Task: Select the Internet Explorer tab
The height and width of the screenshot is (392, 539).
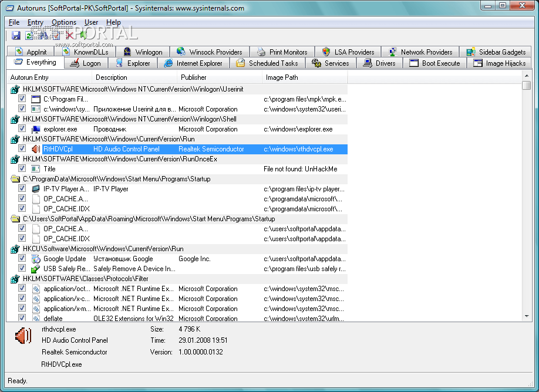Action: (x=193, y=63)
